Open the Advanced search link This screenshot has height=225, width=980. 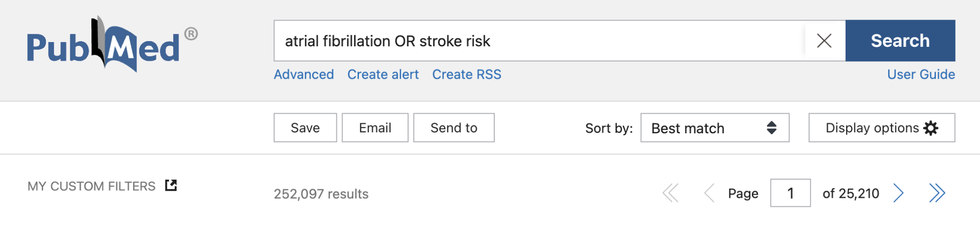[303, 75]
